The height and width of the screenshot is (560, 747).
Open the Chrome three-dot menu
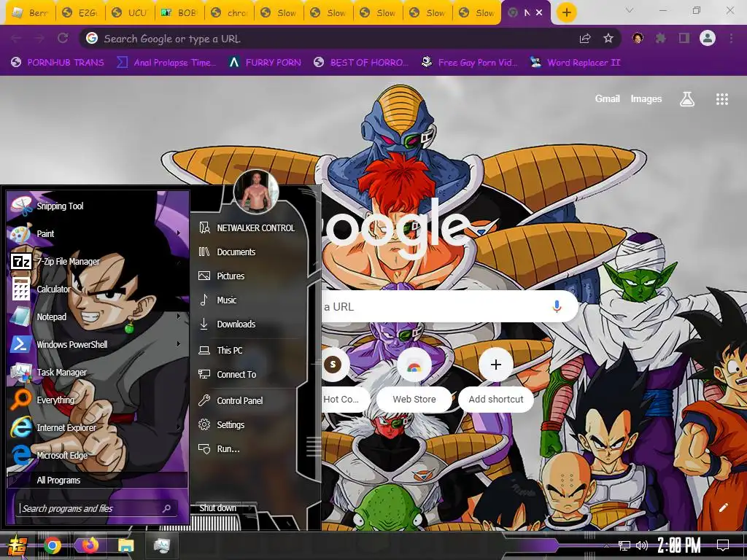(731, 39)
